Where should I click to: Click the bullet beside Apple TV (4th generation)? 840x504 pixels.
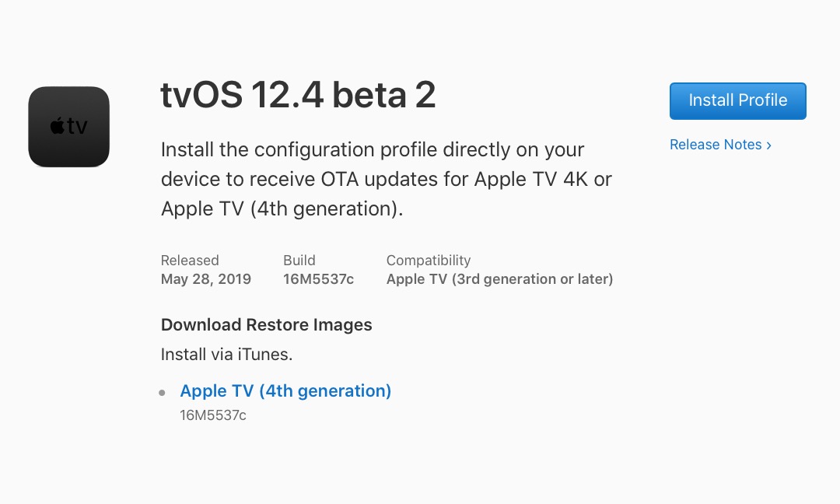[x=162, y=392]
